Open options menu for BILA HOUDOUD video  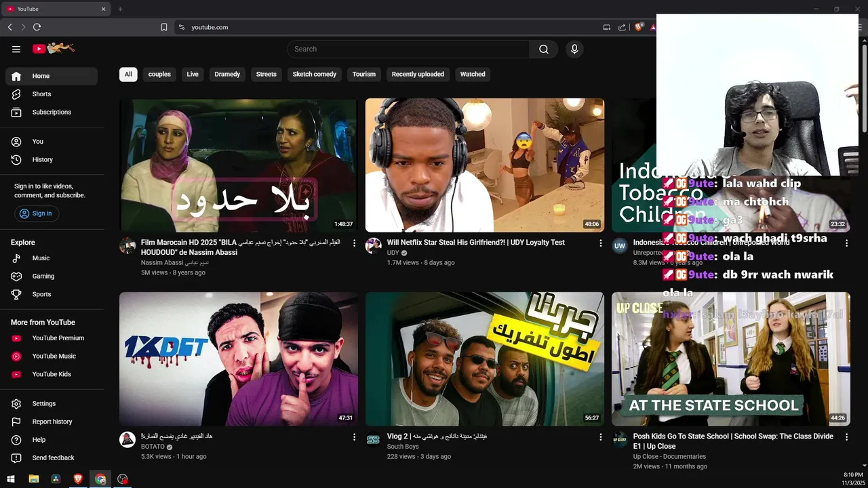tap(354, 243)
